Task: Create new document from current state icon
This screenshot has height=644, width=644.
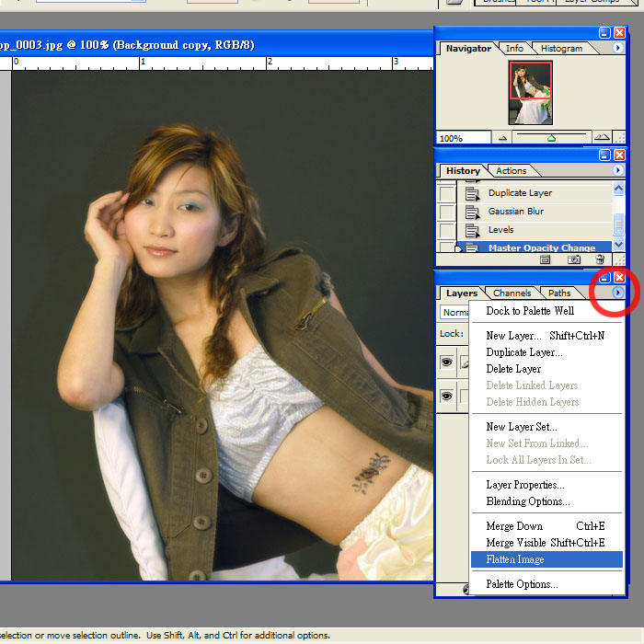Action: point(546,260)
